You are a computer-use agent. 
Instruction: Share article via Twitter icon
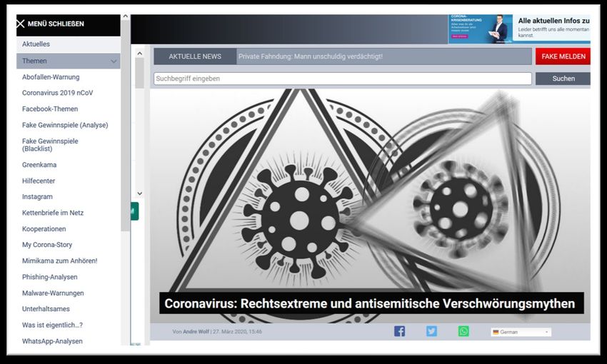(431, 331)
